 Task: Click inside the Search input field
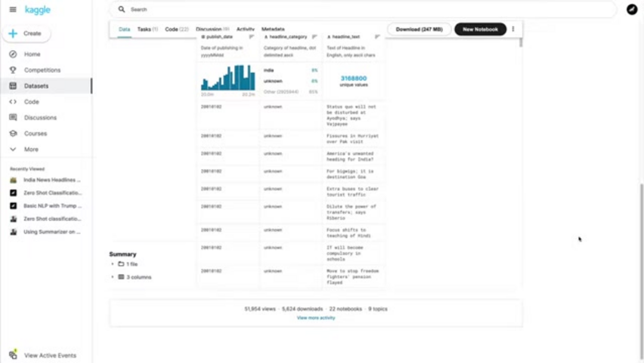coord(358,10)
